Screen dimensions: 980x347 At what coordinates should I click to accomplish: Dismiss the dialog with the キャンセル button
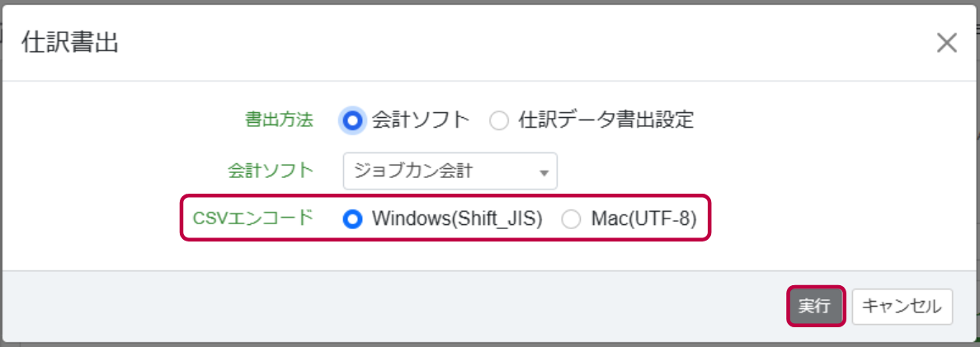pos(902,307)
